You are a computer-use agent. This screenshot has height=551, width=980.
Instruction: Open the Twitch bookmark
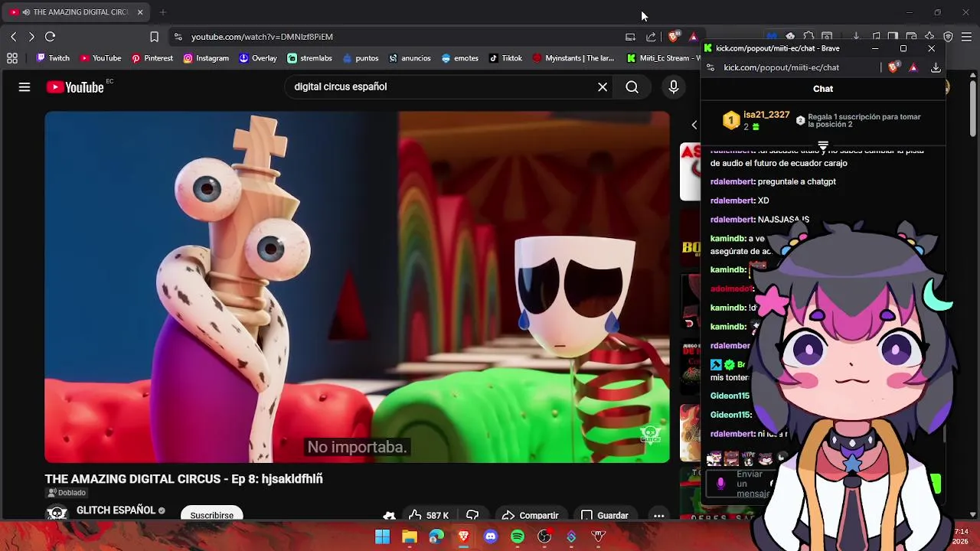53,58
